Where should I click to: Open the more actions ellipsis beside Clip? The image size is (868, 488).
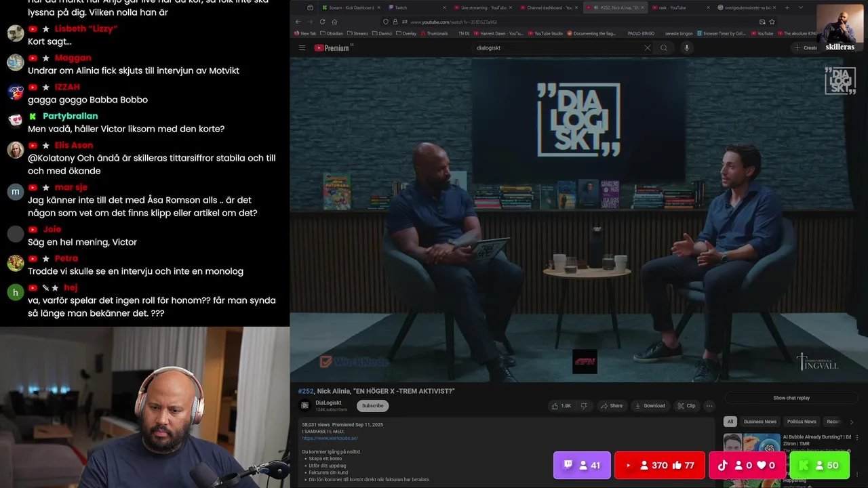(709, 406)
